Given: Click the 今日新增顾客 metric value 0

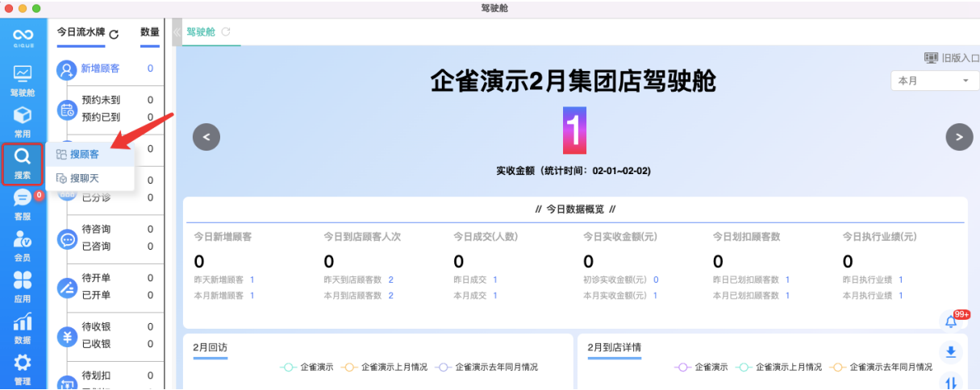Looking at the screenshot, I should coord(199,261).
